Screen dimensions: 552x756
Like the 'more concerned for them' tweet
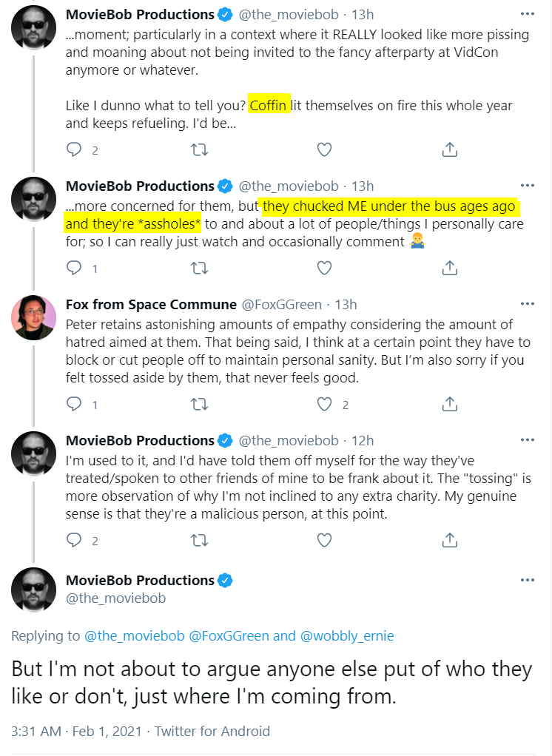(x=324, y=268)
